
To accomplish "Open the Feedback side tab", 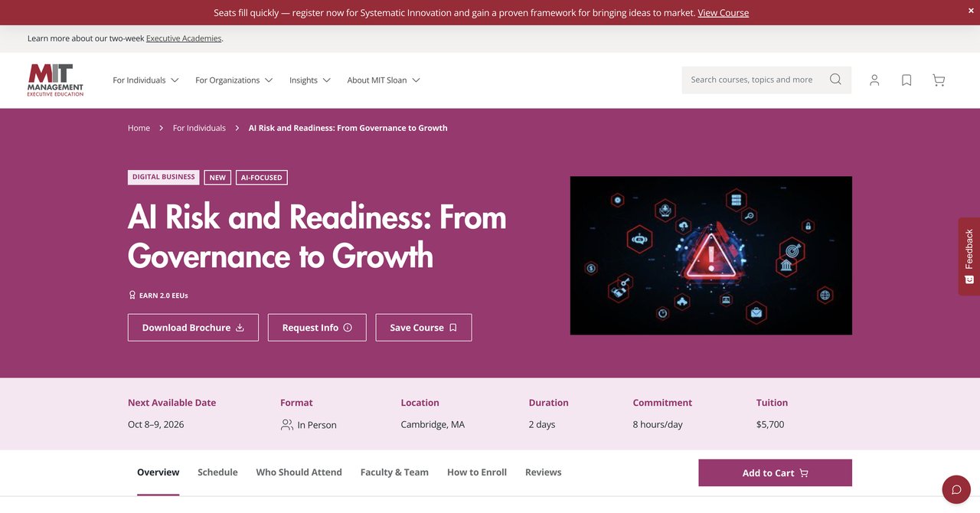I will point(969,256).
